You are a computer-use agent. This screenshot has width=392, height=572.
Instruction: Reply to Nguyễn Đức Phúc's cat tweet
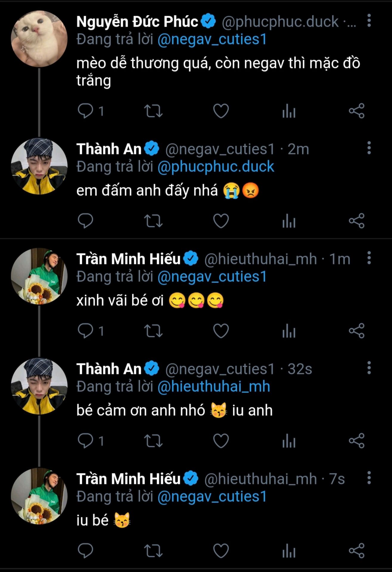(85, 111)
